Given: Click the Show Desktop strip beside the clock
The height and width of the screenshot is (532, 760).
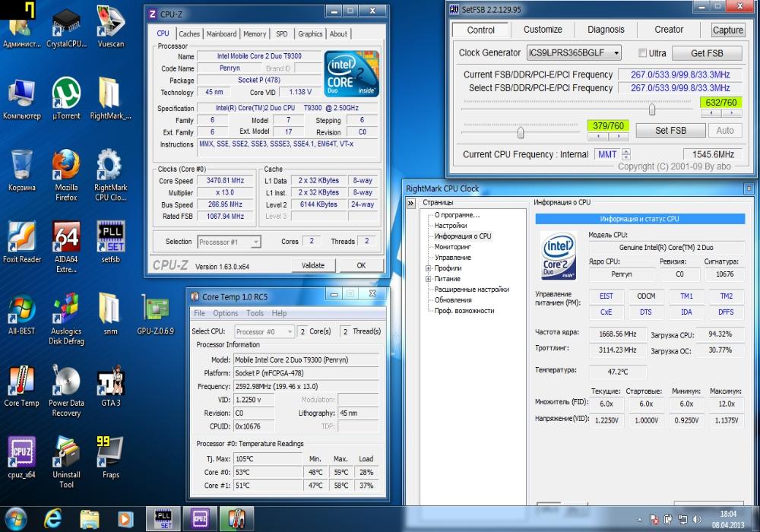Looking at the screenshot, I should coord(755,519).
